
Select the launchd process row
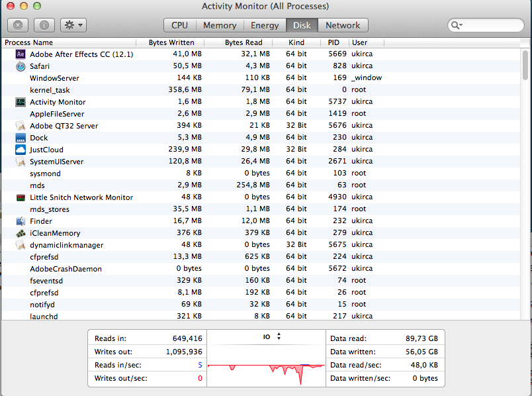(x=261, y=316)
